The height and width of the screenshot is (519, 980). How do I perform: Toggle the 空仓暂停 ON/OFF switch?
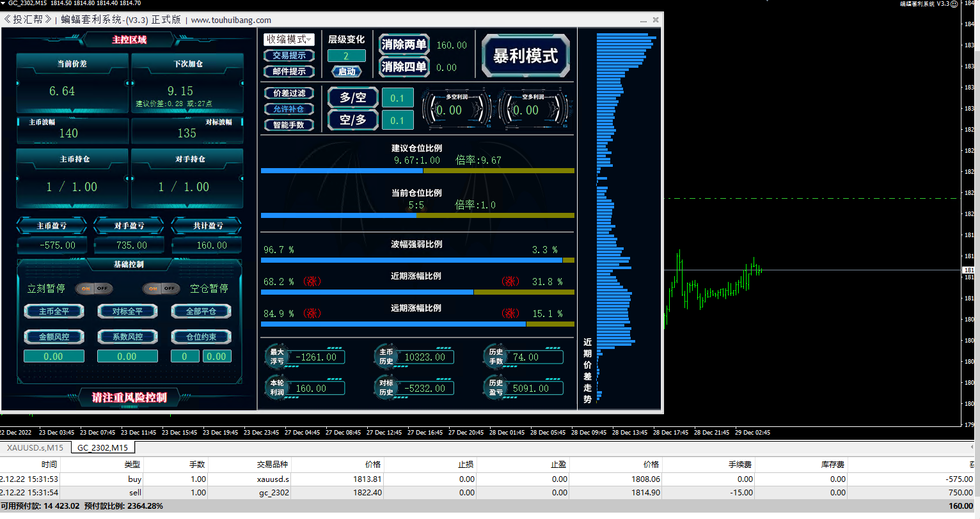(161, 288)
